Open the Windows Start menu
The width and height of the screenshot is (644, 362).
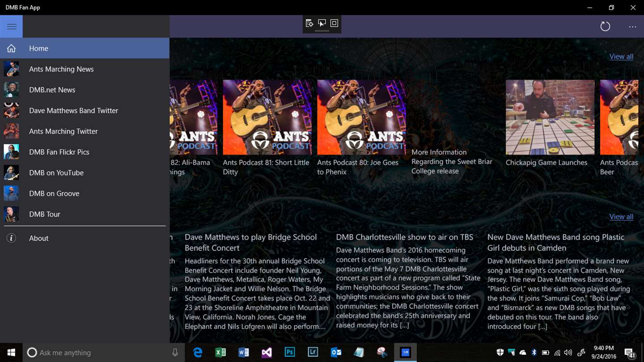click(11, 353)
